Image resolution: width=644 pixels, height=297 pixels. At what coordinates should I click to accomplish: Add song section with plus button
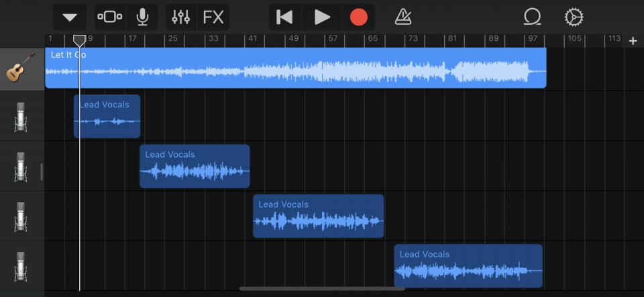(x=633, y=41)
